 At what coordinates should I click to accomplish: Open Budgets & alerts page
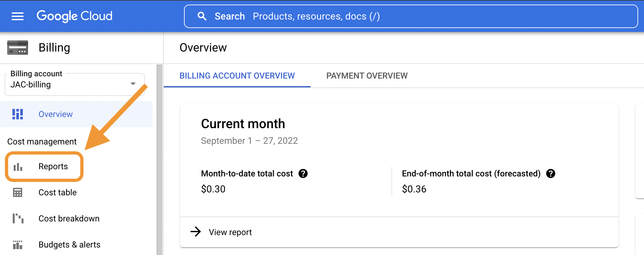tap(69, 245)
